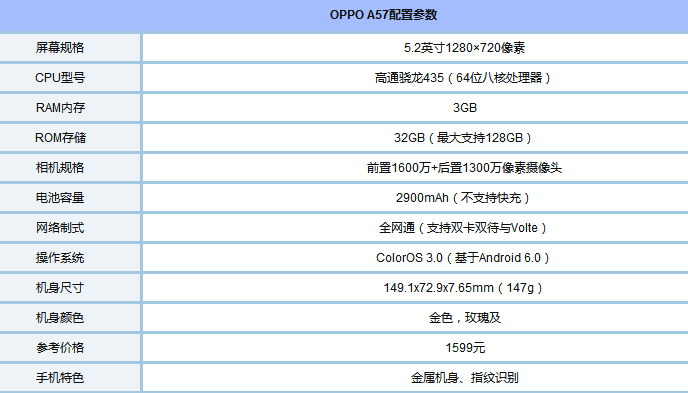This screenshot has width=688, height=393.
Task: Click the ColorOS 3.0 value
Action: pyautogui.click(x=464, y=257)
